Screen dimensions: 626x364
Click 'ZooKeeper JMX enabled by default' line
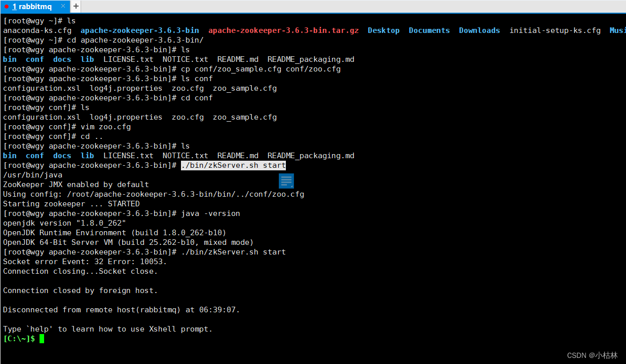tap(76, 185)
